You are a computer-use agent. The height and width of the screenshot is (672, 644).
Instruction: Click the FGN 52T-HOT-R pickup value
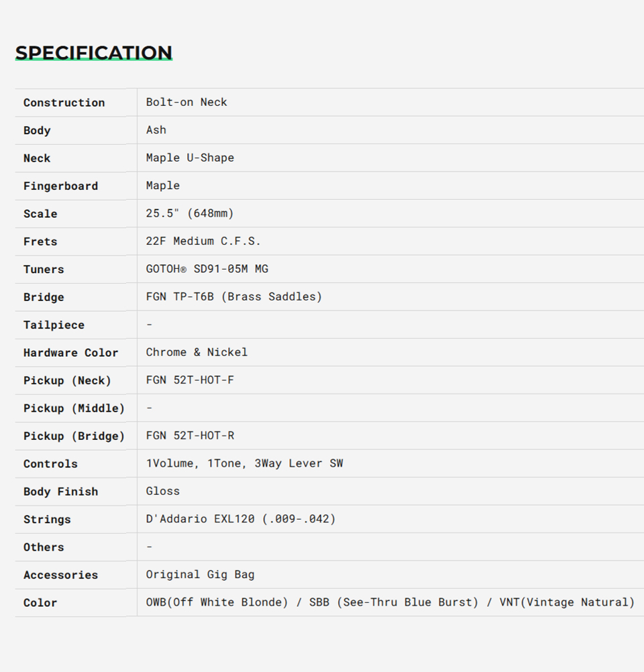tap(190, 436)
